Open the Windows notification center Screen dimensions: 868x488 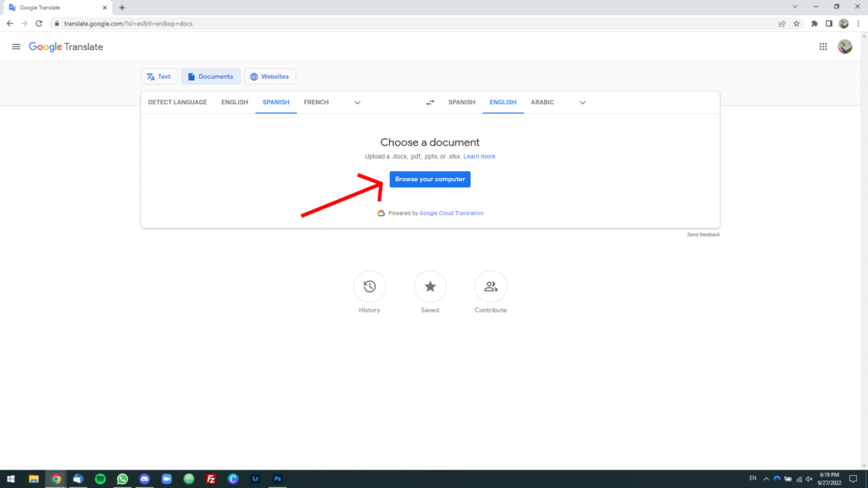(853, 480)
